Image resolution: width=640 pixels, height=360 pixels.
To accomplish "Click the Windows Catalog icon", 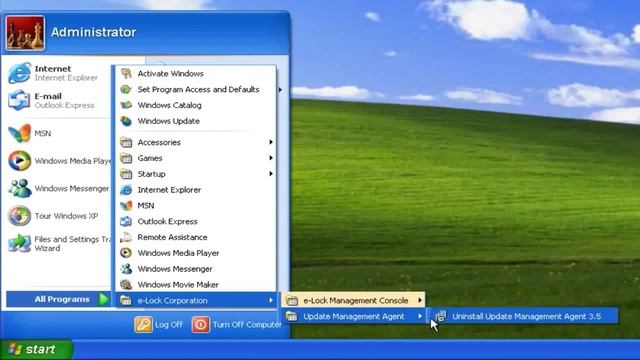I will (x=126, y=105).
